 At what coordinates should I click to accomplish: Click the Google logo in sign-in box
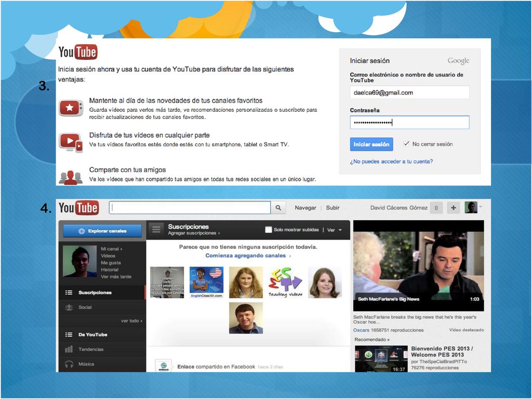pos(458,61)
